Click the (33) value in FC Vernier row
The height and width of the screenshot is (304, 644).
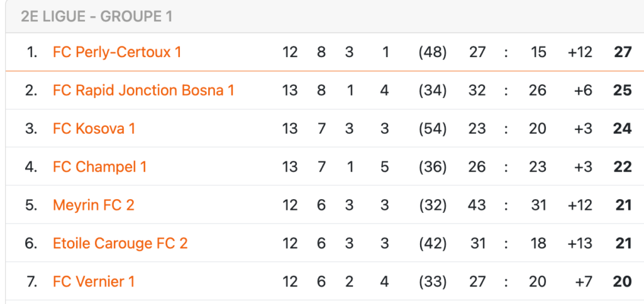(x=433, y=281)
